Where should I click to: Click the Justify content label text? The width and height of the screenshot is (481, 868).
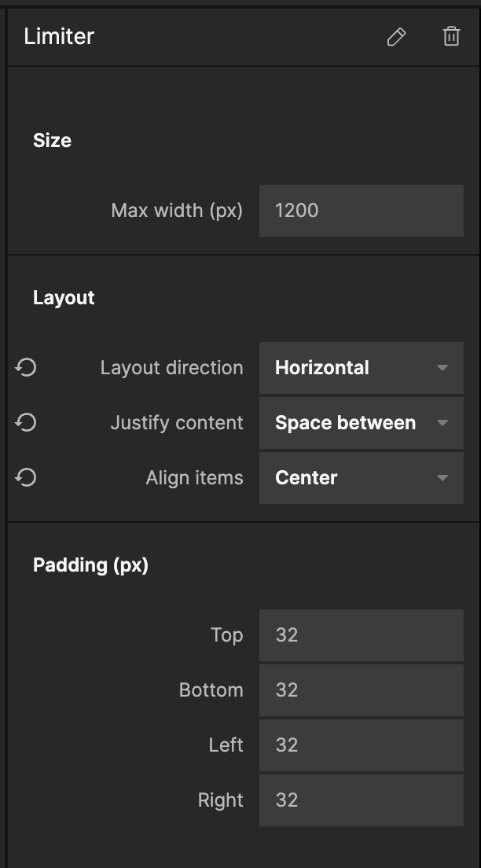point(177,423)
